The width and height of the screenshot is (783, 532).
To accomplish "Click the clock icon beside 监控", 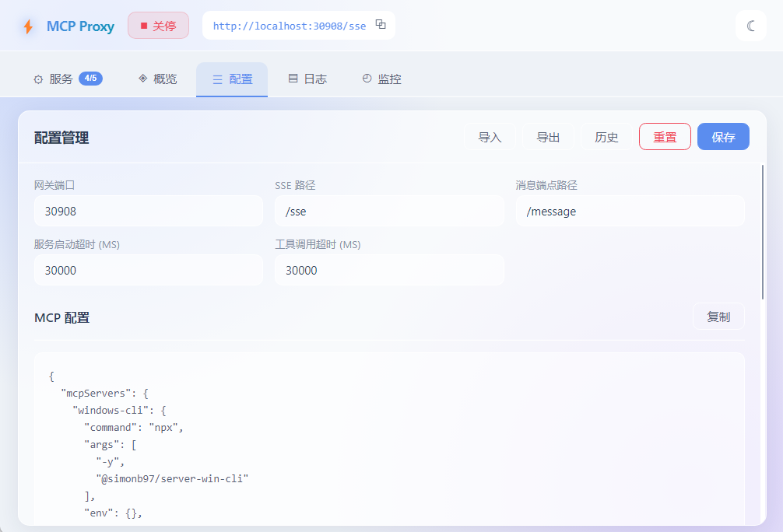I will tap(367, 79).
